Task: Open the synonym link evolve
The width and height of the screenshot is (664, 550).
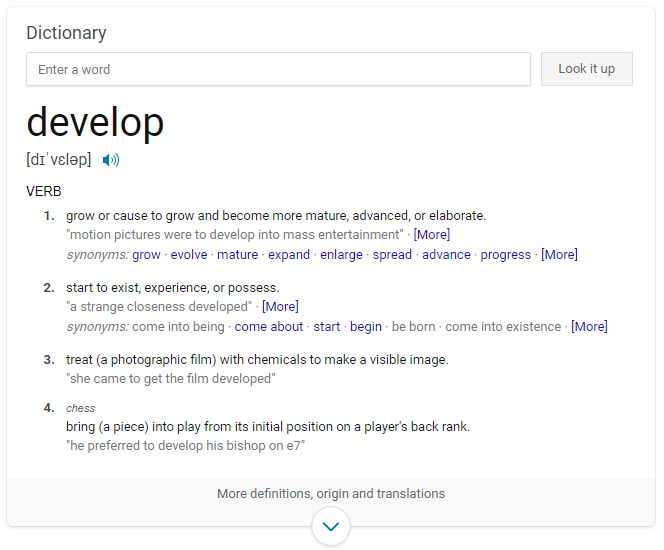Action: coord(189,254)
